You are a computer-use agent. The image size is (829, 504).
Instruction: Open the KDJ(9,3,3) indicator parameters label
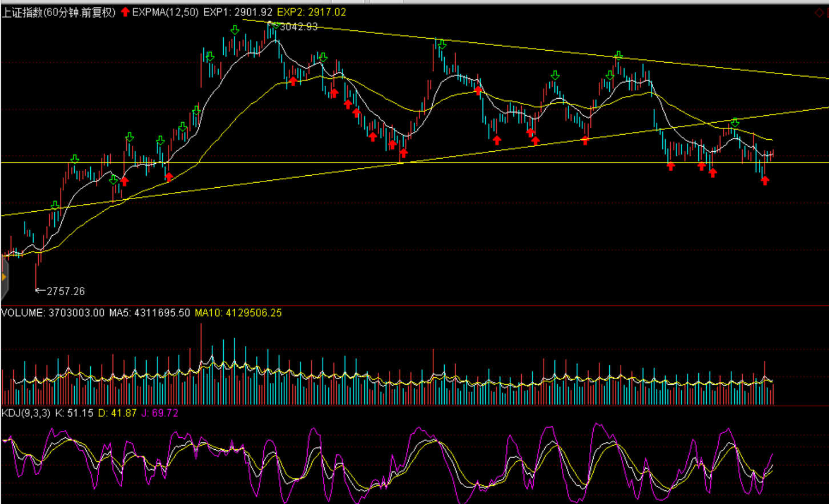(x=26, y=413)
